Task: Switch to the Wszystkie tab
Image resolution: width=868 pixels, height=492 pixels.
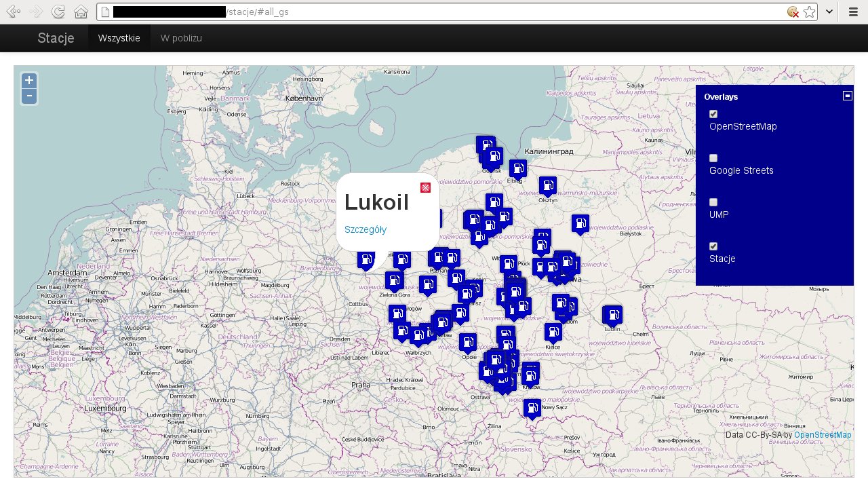Action: click(x=119, y=38)
